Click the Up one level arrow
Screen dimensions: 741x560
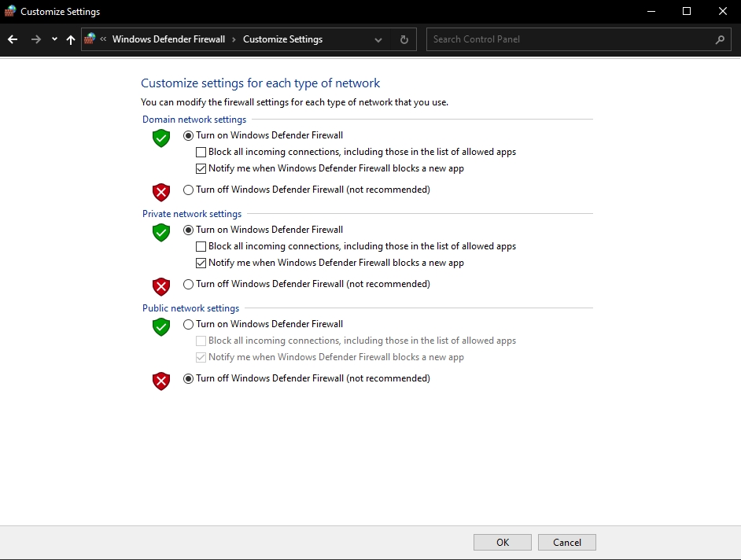coord(71,39)
